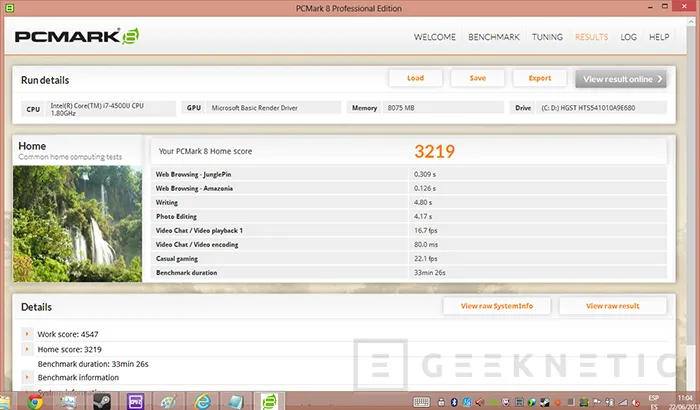
Task: Click the Export button
Action: 540,78
